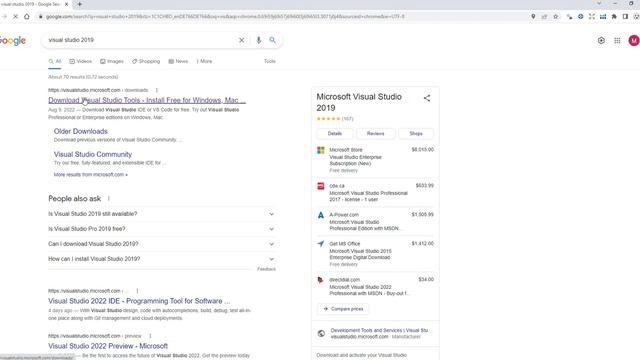Switch to Videos results tab
The width and height of the screenshot is (640, 360).
tap(80, 61)
